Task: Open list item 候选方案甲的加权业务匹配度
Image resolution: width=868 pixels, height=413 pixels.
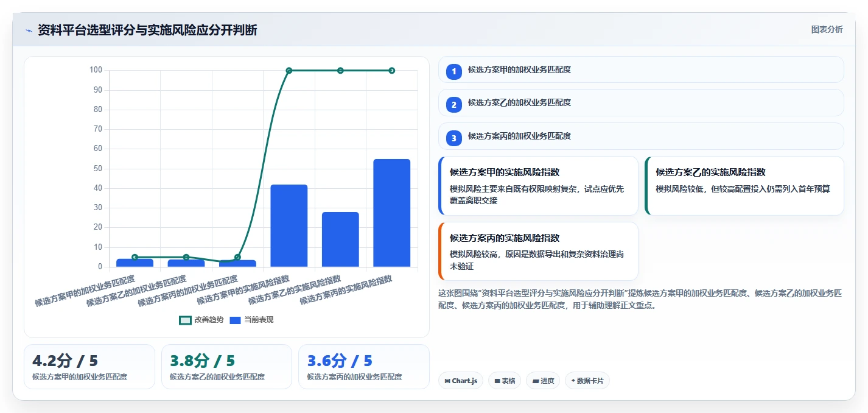Action: pyautogui.click(x=641, y=69)
